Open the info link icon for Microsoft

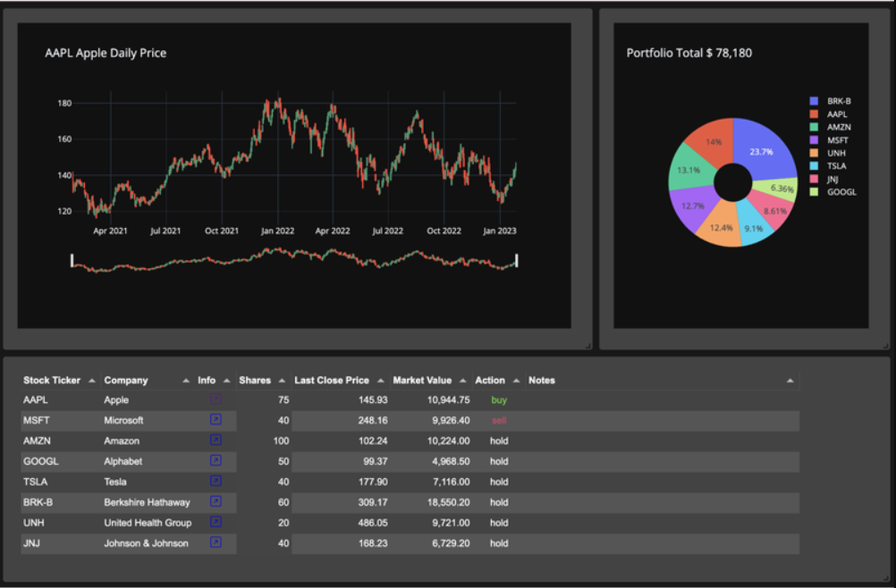[x=216, y=420]
